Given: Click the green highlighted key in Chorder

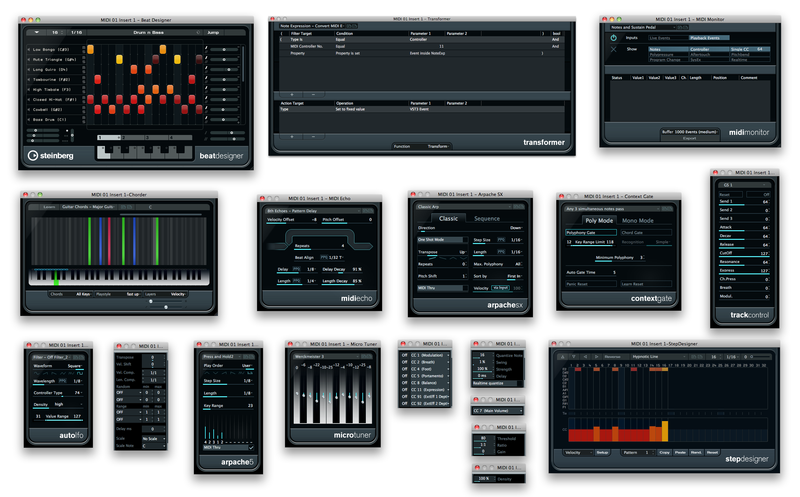Looking at the screenshot, I should pos(55,283).
